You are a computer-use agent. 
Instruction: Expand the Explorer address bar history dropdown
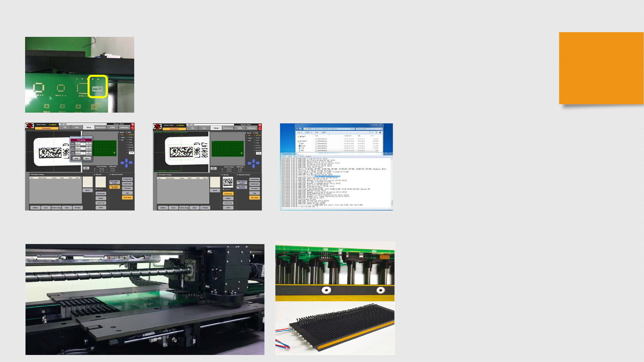click(351, 129)
